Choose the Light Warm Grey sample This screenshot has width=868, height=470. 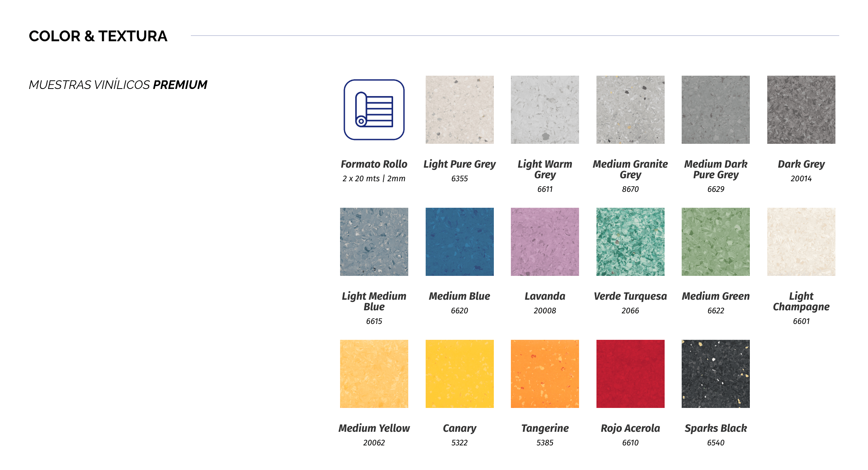[x=545, y=110]
